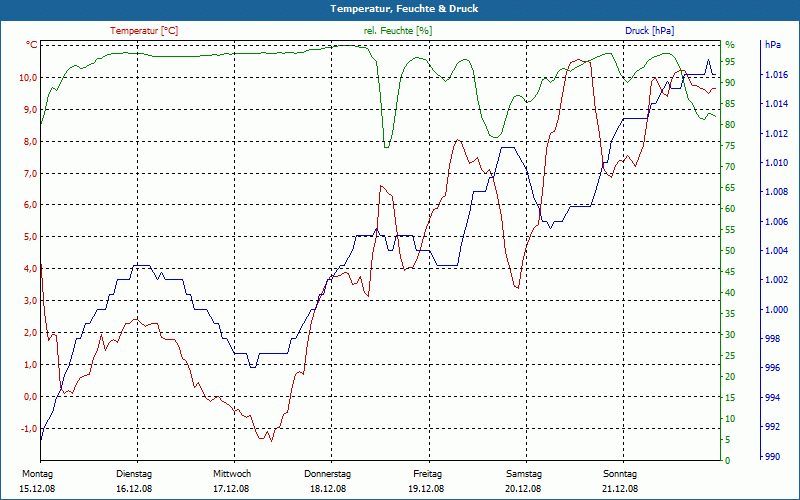Select the 'Donnerstag' day label
This screenshot has height=500, width=800.
(328, 473)
